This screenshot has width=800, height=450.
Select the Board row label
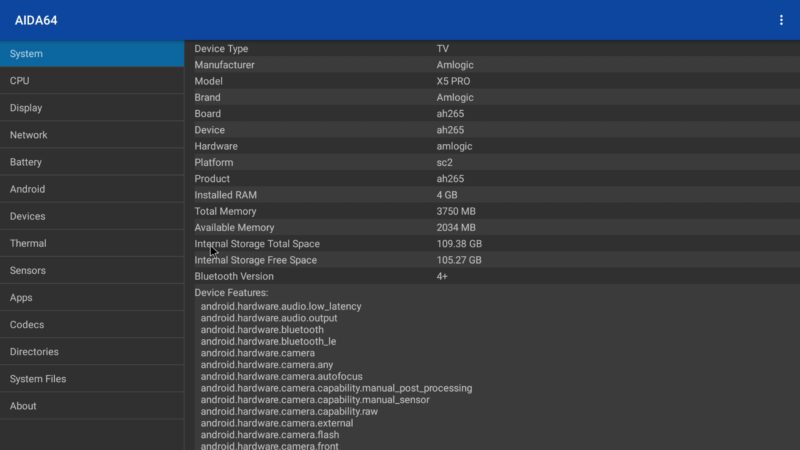pyautogui.click(x=207, y=114)
